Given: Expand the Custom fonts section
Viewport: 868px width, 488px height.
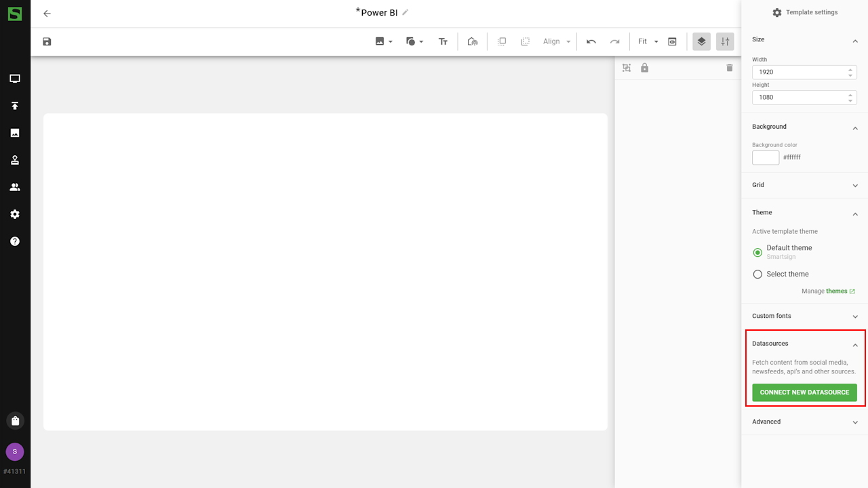Looking at the screenshot, I should pos(804,316).
